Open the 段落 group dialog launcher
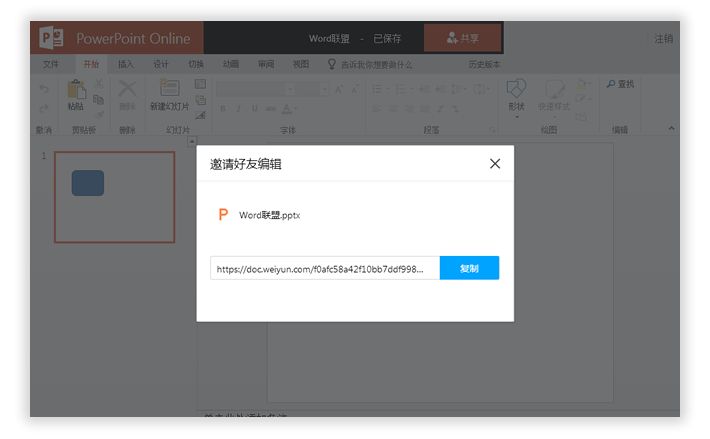Viewport: 710px width, 439px height. tap(493, 130)
